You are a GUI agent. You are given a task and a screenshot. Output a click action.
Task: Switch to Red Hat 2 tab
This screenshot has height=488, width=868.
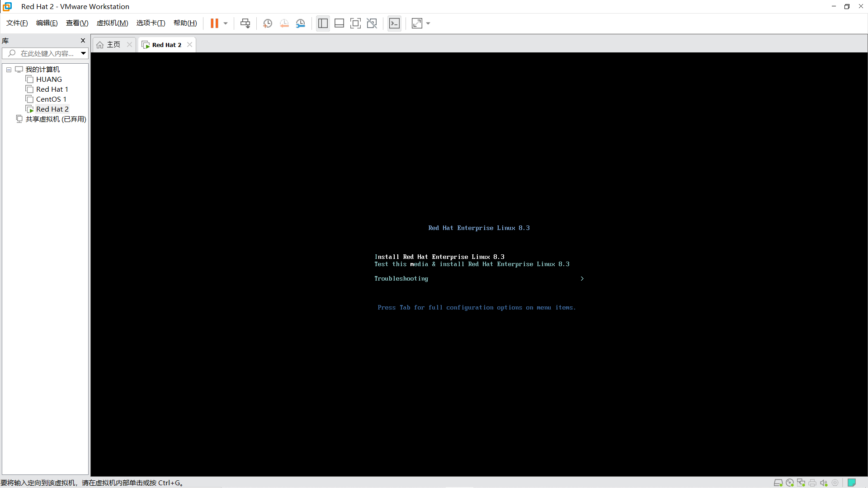pos(166,44)
